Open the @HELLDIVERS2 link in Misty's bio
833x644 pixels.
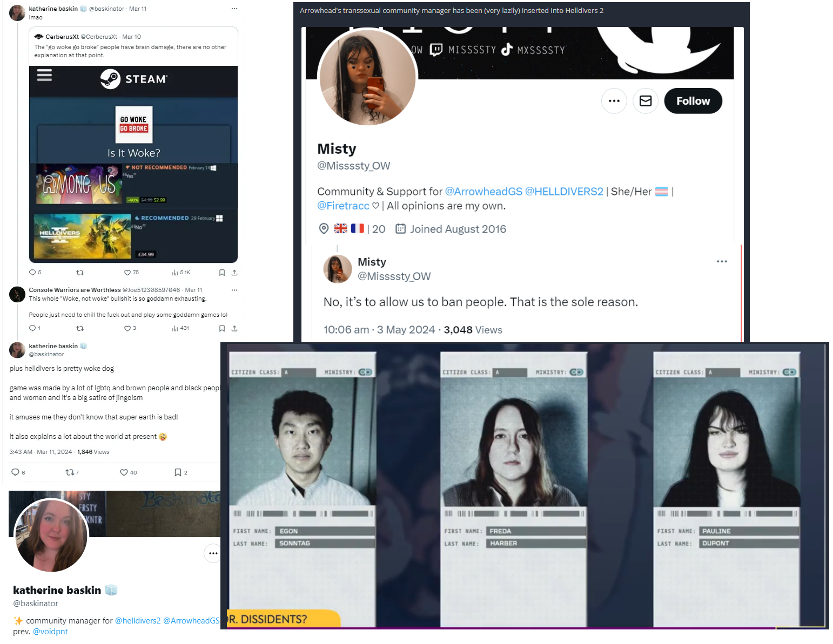click(564, 192)
